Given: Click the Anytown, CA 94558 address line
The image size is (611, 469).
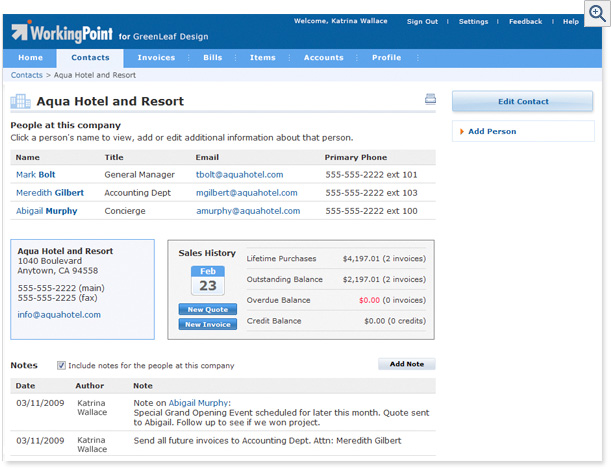Looking at the screenshot, I should (58, 271).
